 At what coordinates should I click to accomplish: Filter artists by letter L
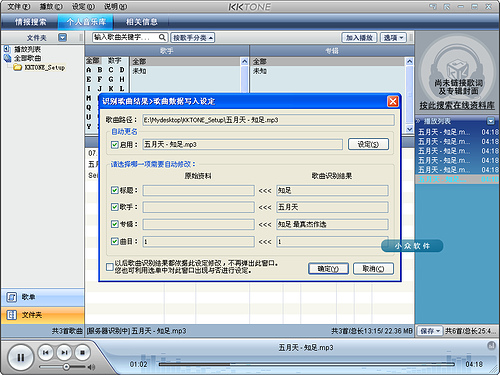(x=122, y=89)
